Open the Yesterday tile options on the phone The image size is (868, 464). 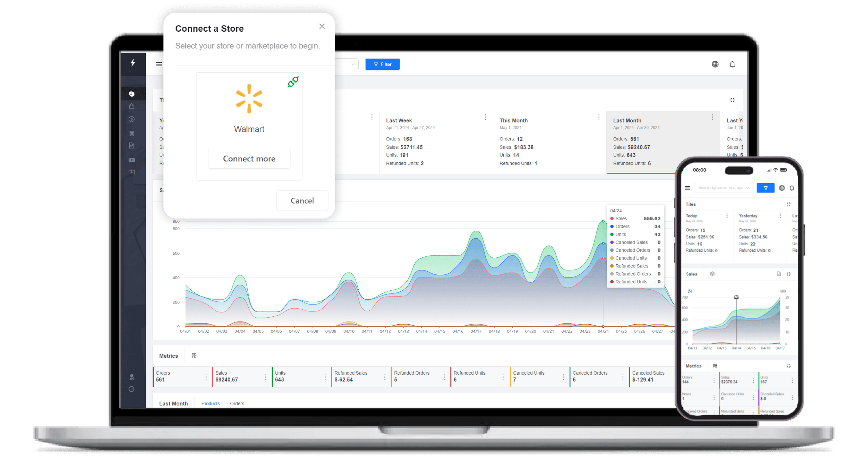coord(780,216)
